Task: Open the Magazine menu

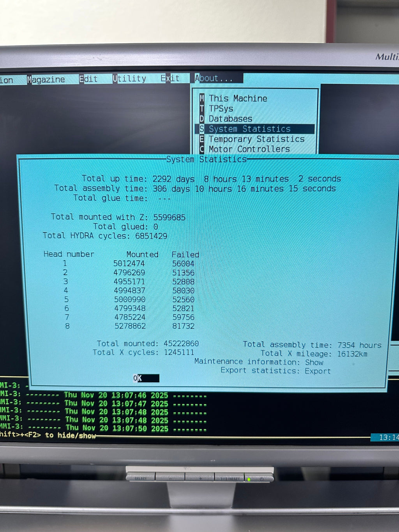Action: click(46, 80)
